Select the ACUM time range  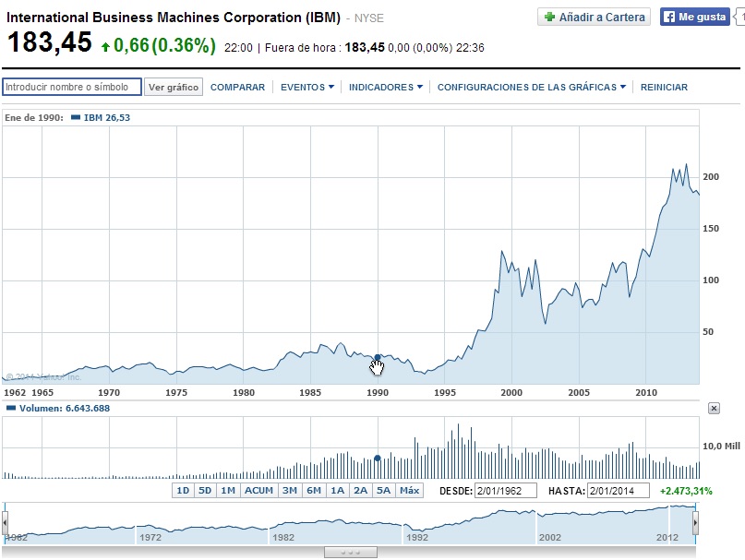pos(258,490)
